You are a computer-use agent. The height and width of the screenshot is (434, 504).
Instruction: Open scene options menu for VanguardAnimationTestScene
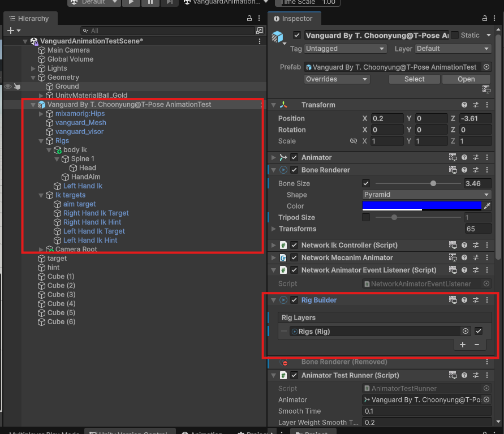pyautogui.click(x=260, y=41)
